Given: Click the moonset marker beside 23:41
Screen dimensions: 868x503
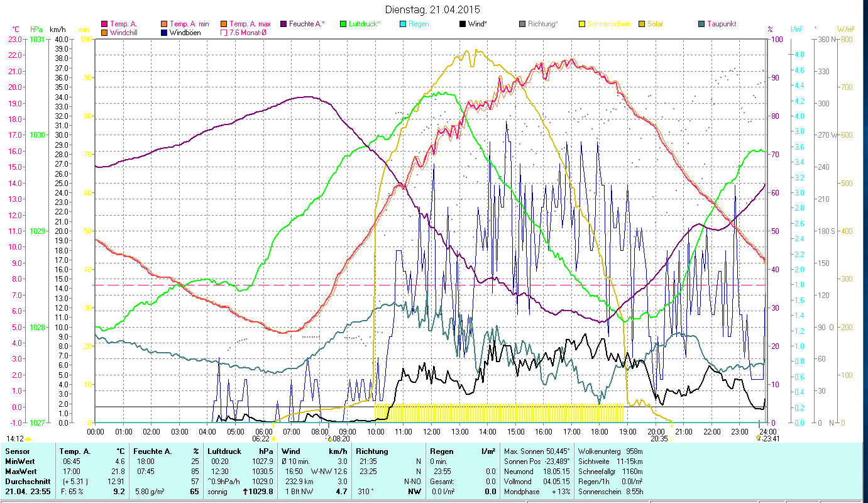Looking at the screenshot, I should pos(758,438).
